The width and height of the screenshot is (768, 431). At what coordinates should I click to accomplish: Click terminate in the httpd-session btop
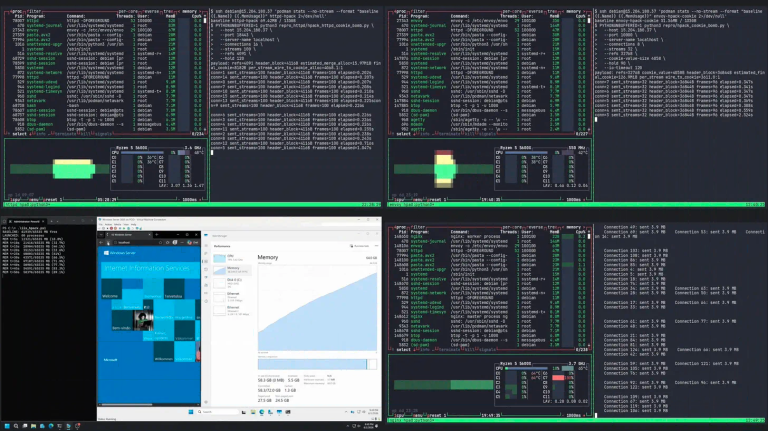[65, 133]
